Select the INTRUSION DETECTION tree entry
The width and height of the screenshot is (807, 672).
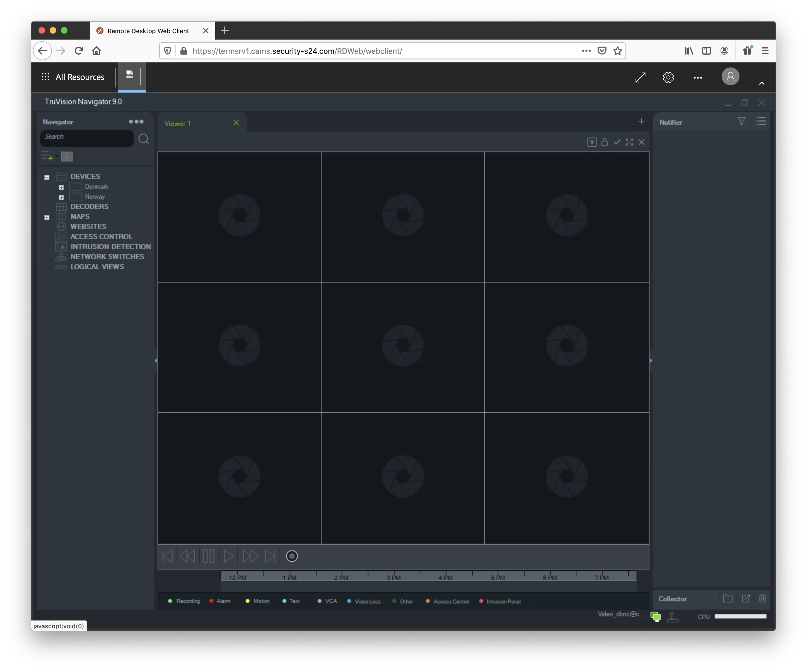click(x=110, y=247)
